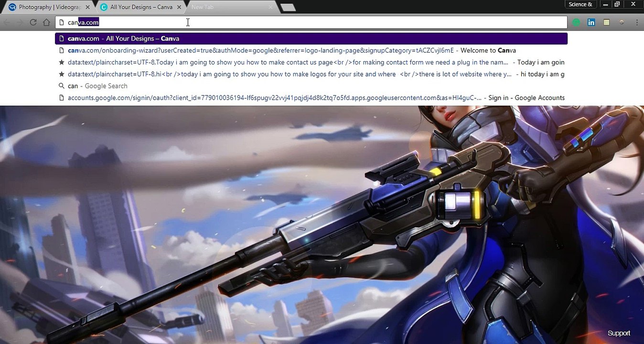Click the Science & profile button in title bar

(x=580, y=4)
